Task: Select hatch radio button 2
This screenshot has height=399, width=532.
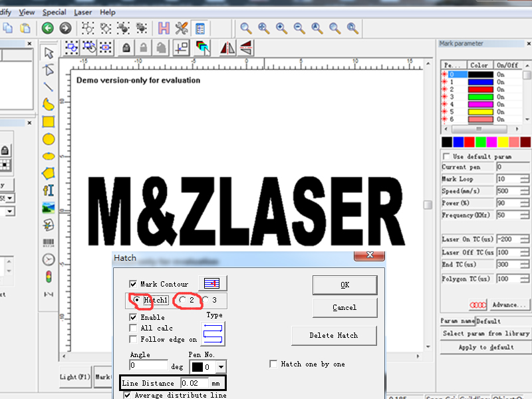Action: pos(182,300)
